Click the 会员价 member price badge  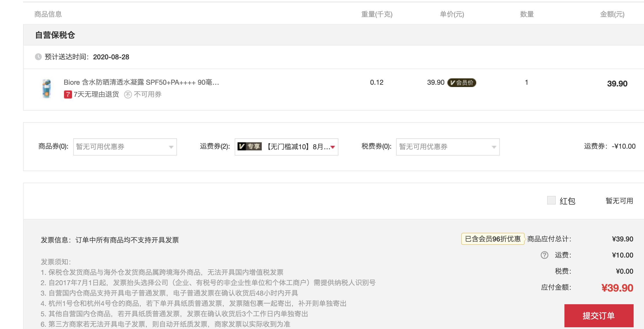tap(462, 83)
